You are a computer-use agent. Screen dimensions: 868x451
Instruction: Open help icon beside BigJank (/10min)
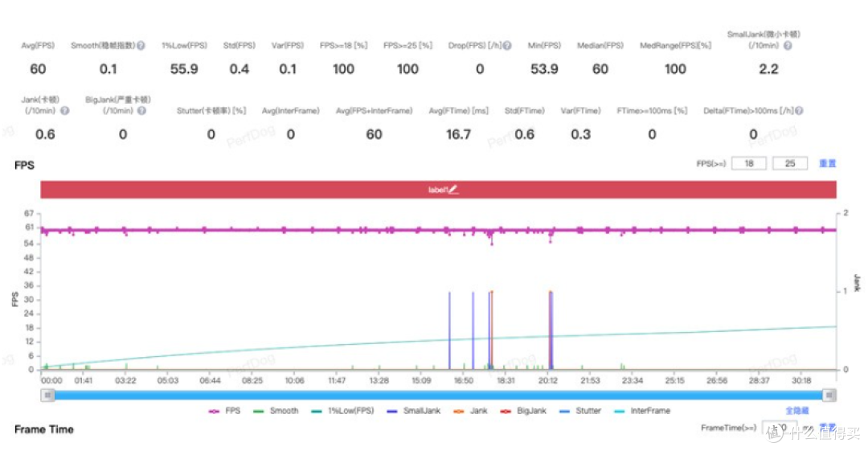[x=141, y=111]
